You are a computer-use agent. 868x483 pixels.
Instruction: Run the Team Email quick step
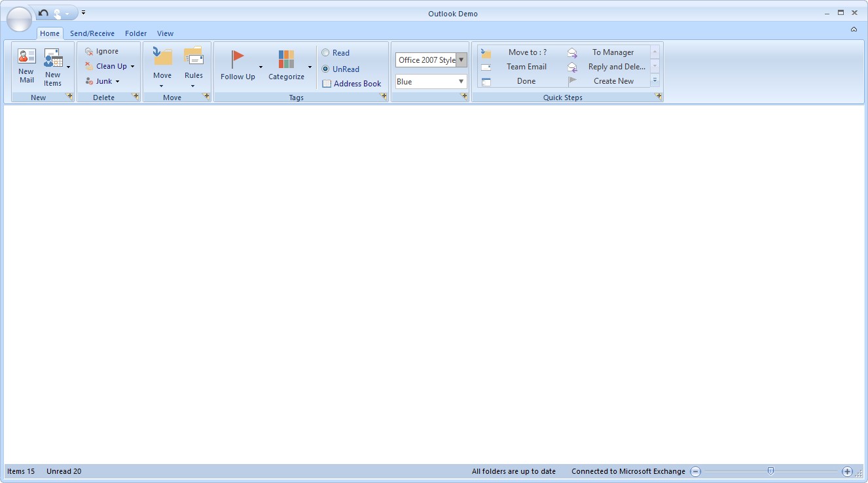click(x=522, y=67)
